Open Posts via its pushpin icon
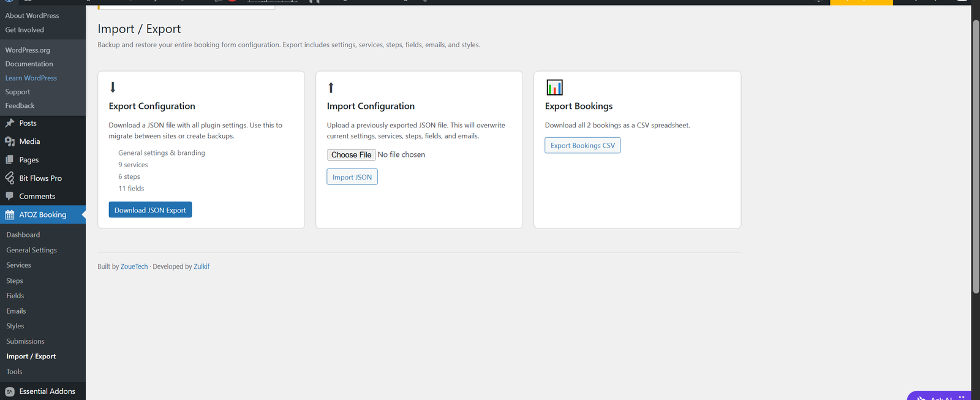This screenshot has height=400, width=980. point(10,123)
